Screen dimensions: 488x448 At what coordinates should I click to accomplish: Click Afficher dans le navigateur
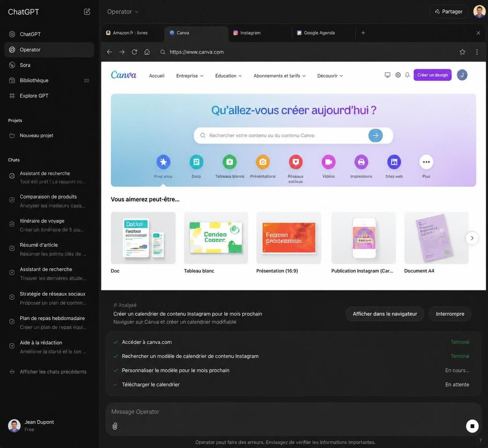click(x=385, y=314)
